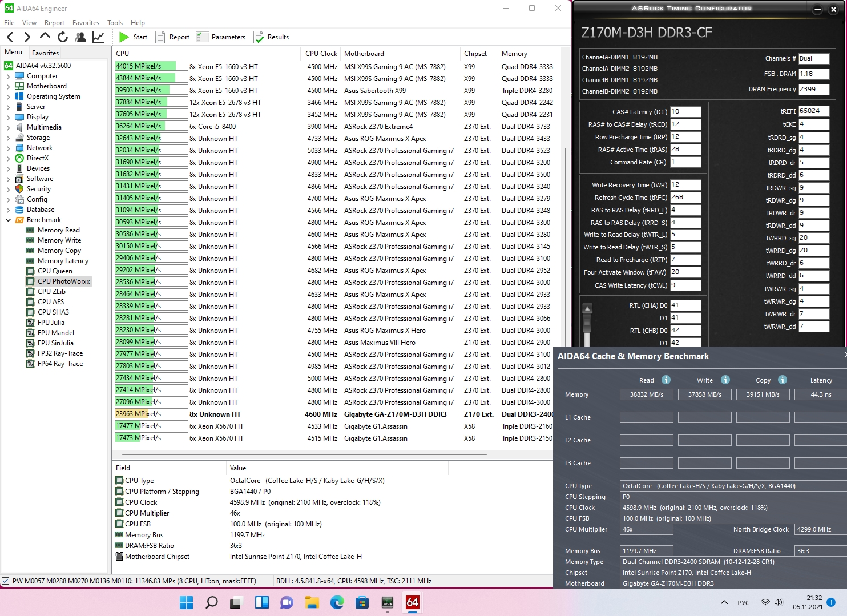Refresh the AIDA64 page with the refresh icon
The height and width of the screenshot is (616, 847).
63,37
